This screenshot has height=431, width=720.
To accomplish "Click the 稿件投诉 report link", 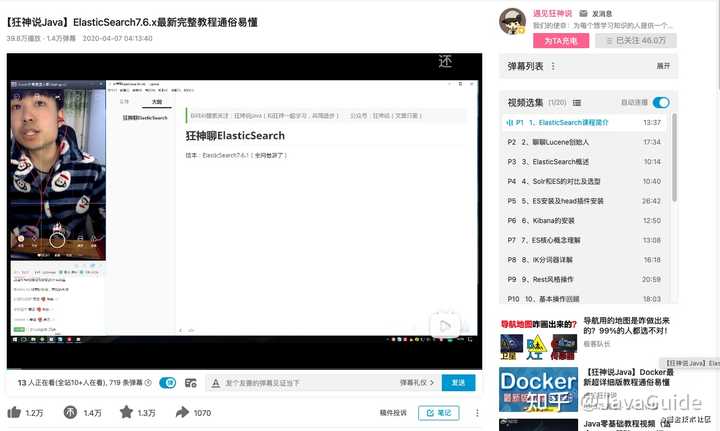I will click(393, 413).
